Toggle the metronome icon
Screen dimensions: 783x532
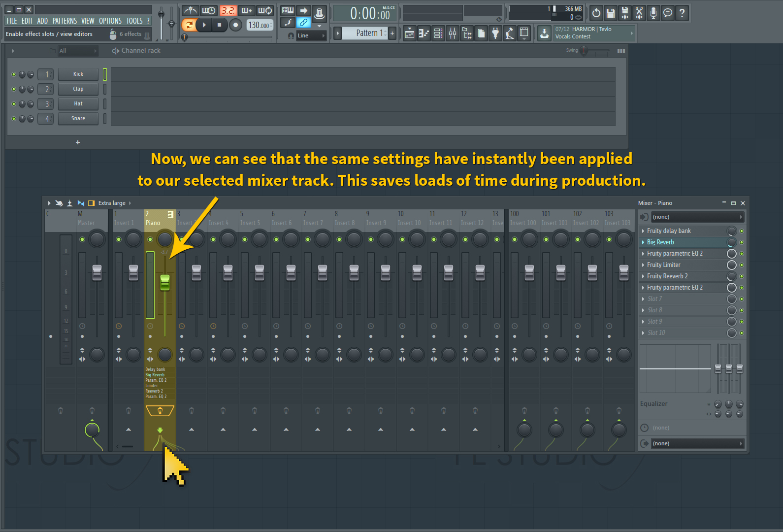[x=190, y=10]
